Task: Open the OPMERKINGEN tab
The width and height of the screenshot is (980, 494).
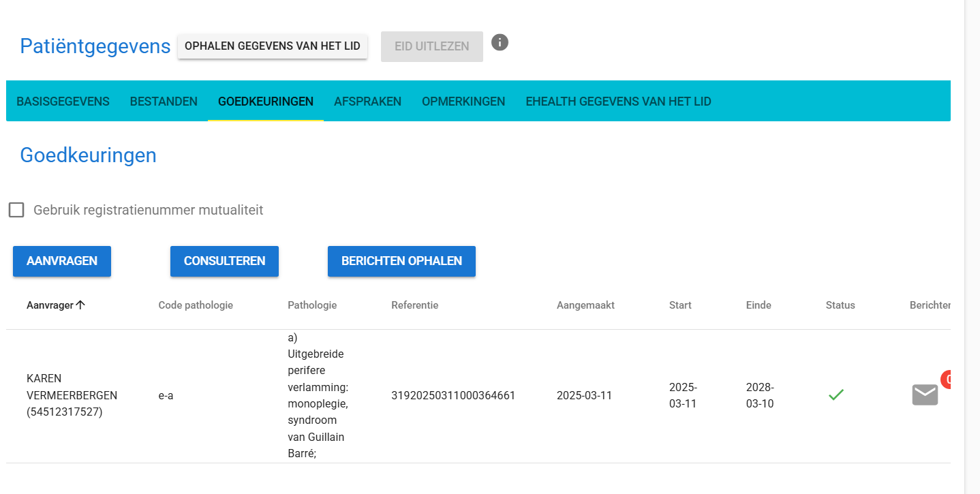Action: pos(463,101)
